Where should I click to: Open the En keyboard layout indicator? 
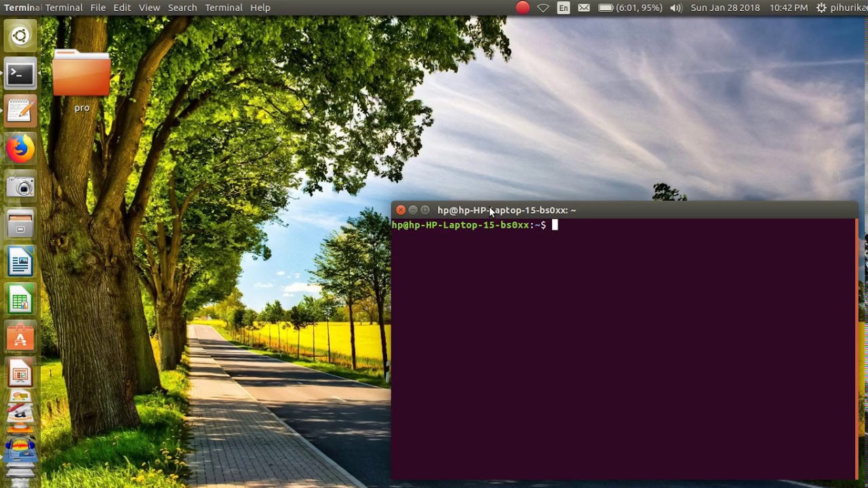pyautogui.click(x=564, y=8)
